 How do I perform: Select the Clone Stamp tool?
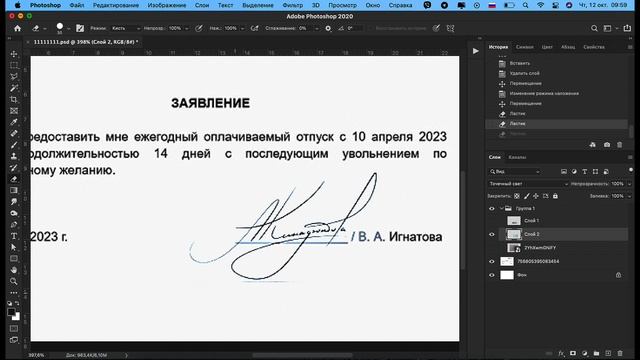coord(14,156)
